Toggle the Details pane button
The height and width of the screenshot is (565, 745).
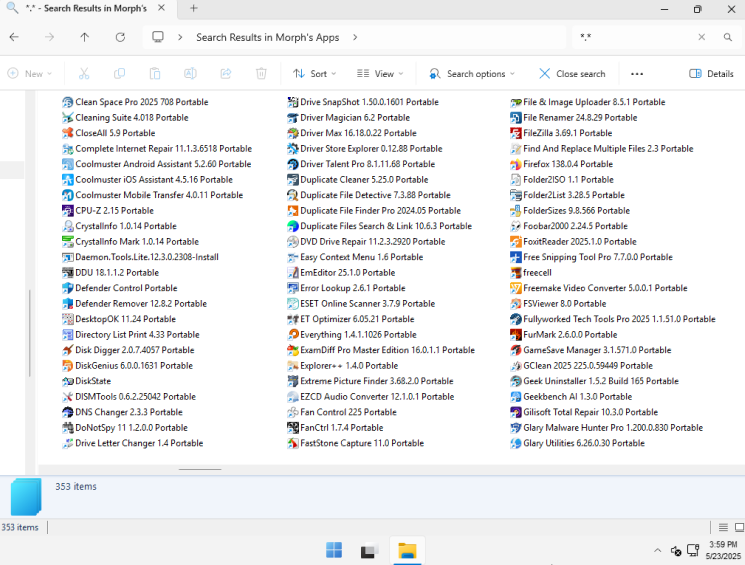(711, 74)
